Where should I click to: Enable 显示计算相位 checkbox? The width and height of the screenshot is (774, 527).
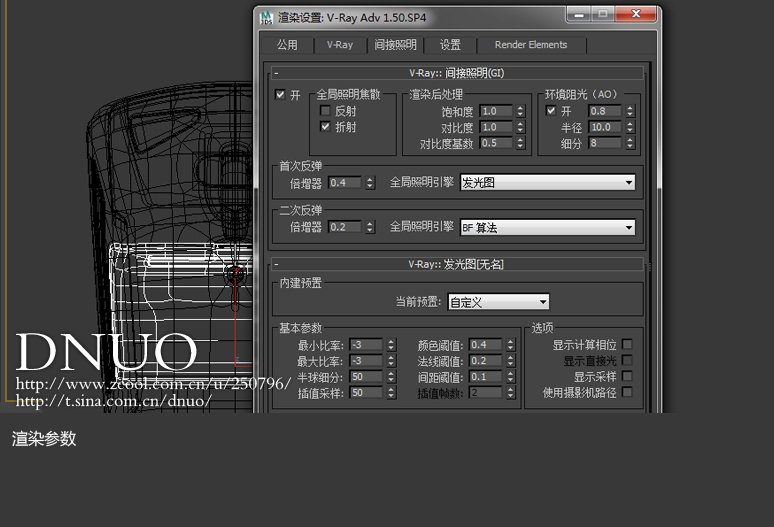tap(627, 344)
